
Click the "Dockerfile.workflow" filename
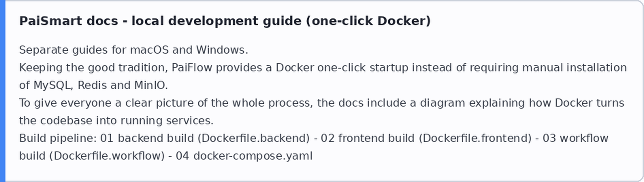[107, 156]
